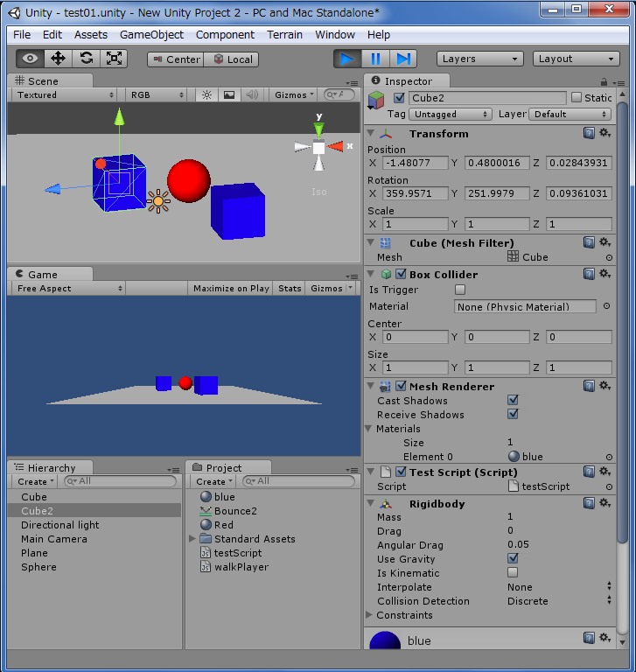
Task: Open the Rigidbody help book icon
Action: (x=590, y=503)
